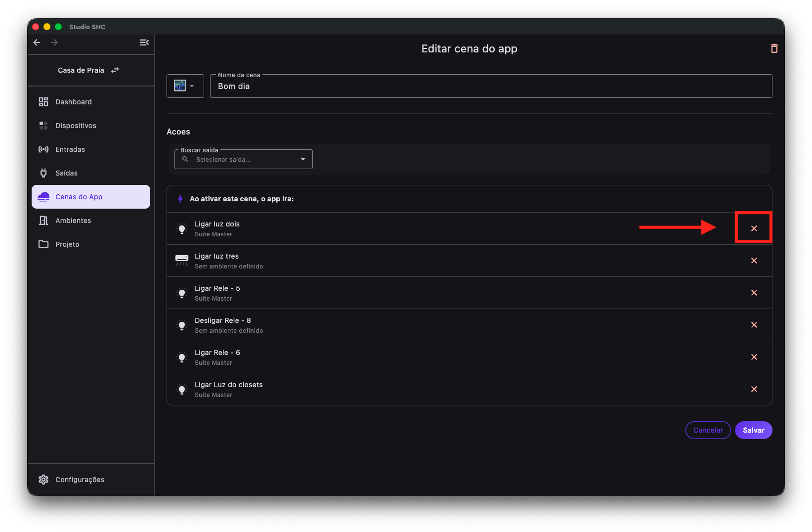Image resolution: width=812 pixels, height=532 pixels.
Task: Open the Dashboard page
Action: [x=91, y=102]
